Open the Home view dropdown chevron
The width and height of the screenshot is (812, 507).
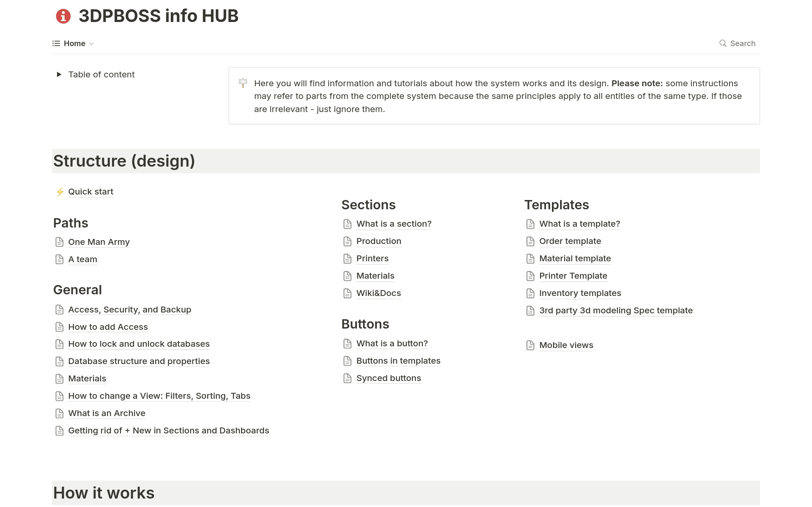92,44
